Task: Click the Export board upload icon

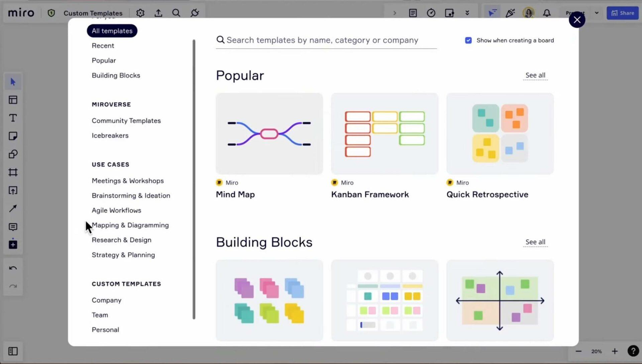Action: 158,13
